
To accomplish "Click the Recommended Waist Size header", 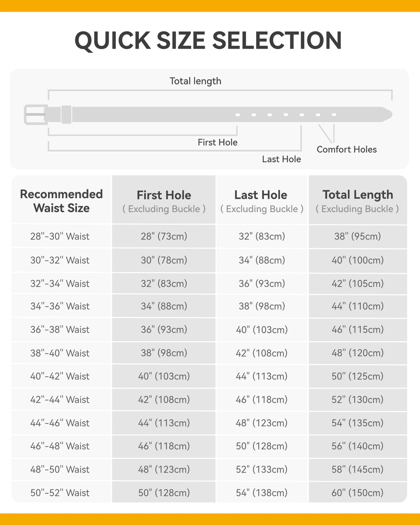I will 61,201.
